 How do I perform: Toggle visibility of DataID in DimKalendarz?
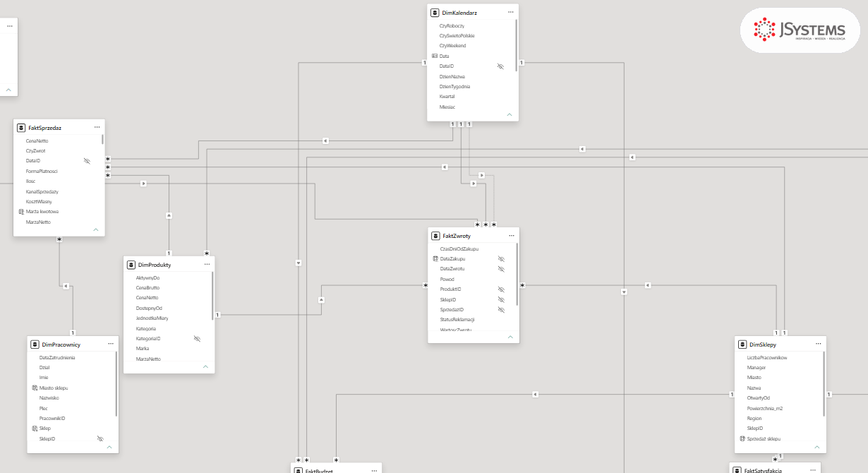[x=500, y=66]
